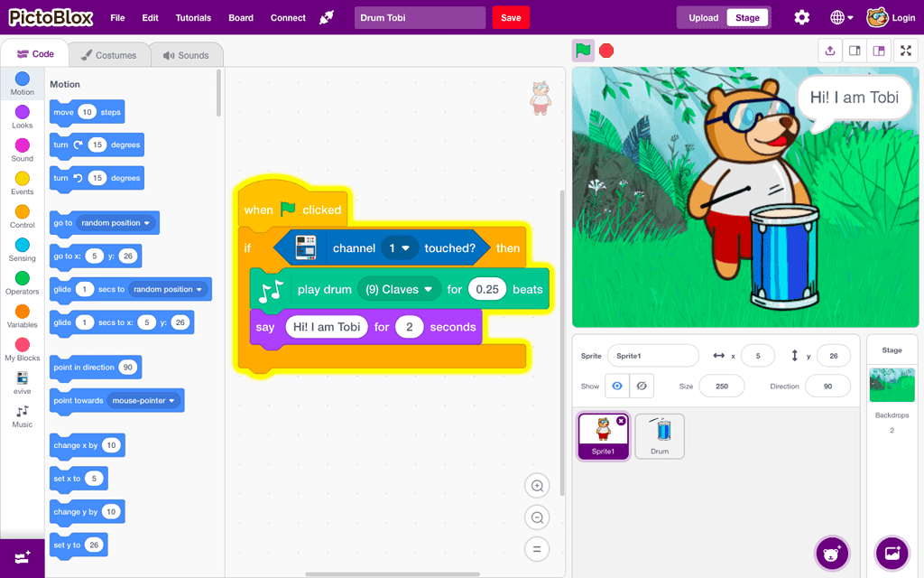Open the channel 1 dropdown
The image size is (924, 578).
(x=400, y=248)
